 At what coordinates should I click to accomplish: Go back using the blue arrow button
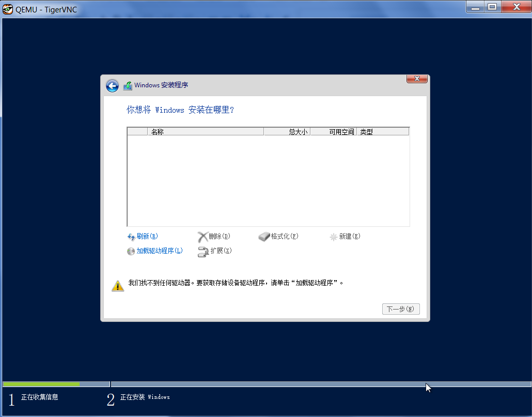tap(112, 86)
